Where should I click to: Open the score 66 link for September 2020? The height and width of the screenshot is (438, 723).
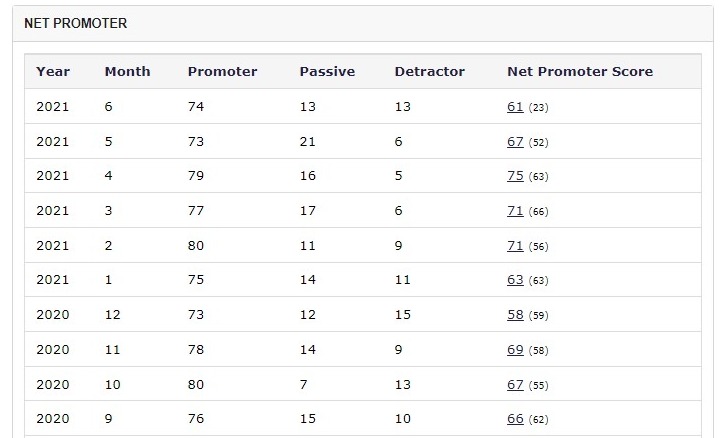pyautogui.click(x=515, y=419)
